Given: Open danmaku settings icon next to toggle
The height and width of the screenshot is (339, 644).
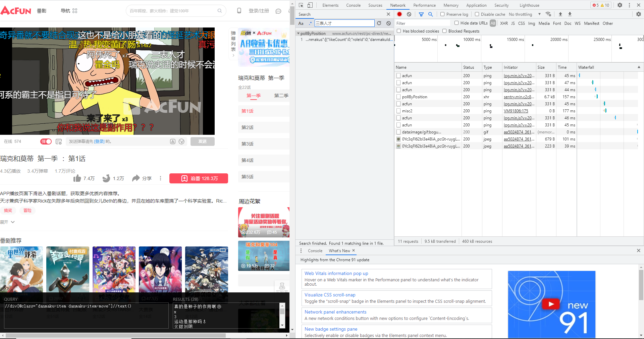Looking at the screenshot, I should [59, 142].
